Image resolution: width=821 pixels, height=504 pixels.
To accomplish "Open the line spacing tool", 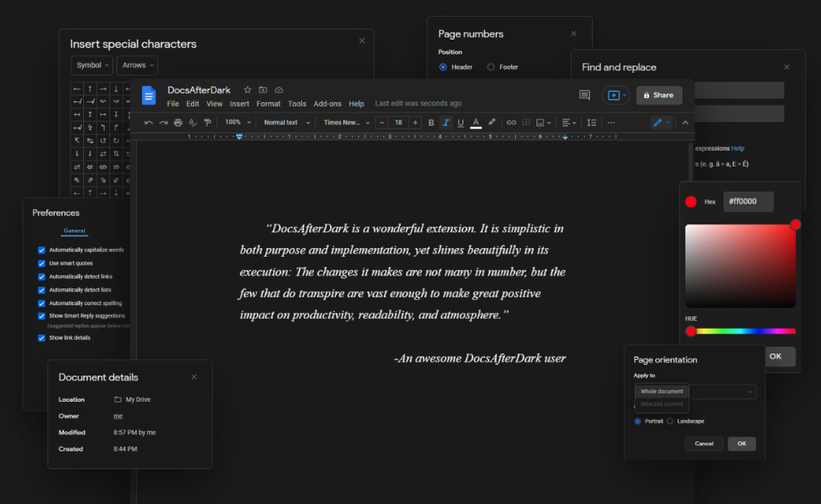I will click(591, 123).
